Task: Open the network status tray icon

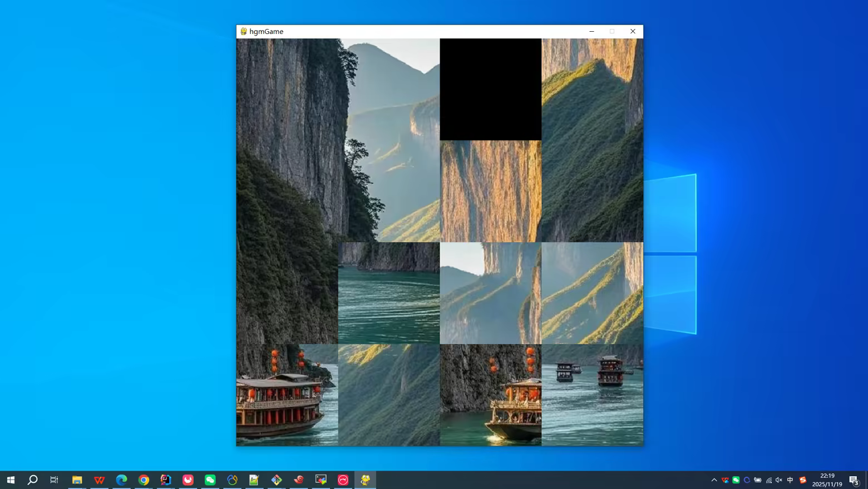Action: (x=768, y=480)
